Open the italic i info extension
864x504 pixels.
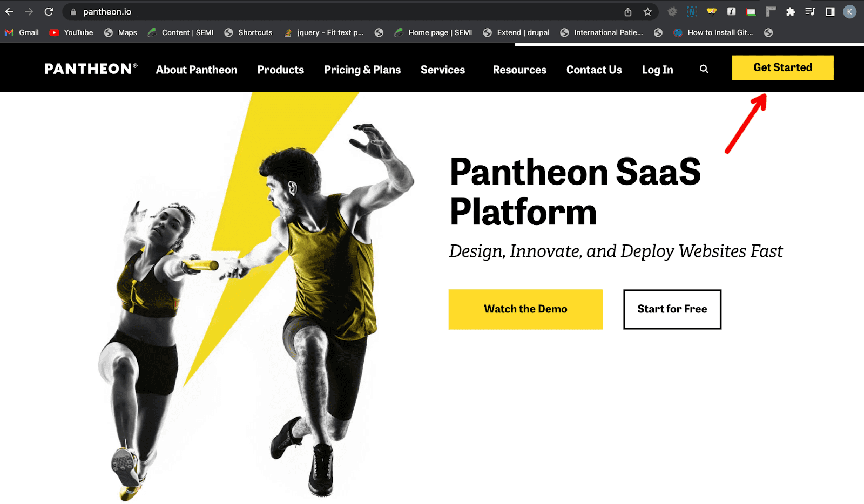(731, 11)
